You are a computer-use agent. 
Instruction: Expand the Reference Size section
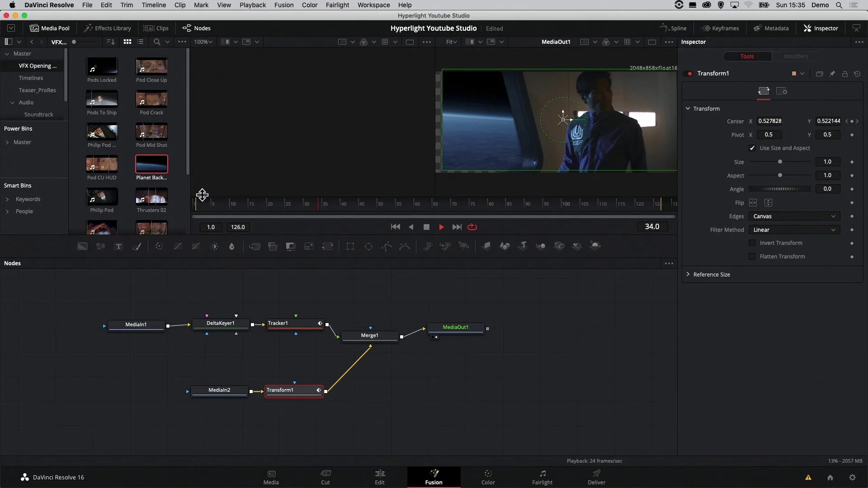pos(688,274)
